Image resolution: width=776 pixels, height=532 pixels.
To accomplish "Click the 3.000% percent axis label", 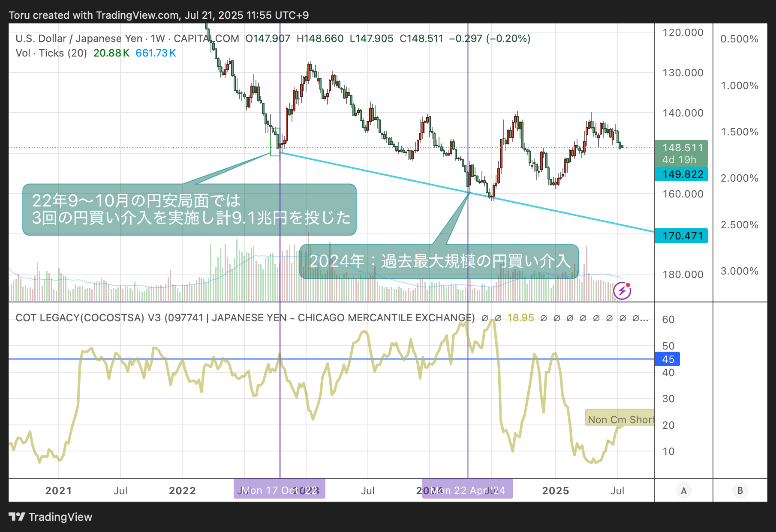I will (740, 271).
